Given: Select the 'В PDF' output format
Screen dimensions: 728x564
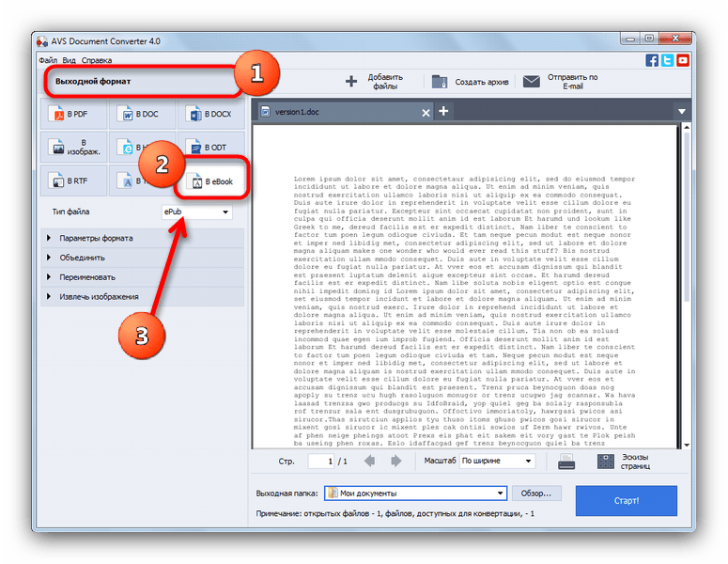Looking at the screenshot, I should point(73,114).
